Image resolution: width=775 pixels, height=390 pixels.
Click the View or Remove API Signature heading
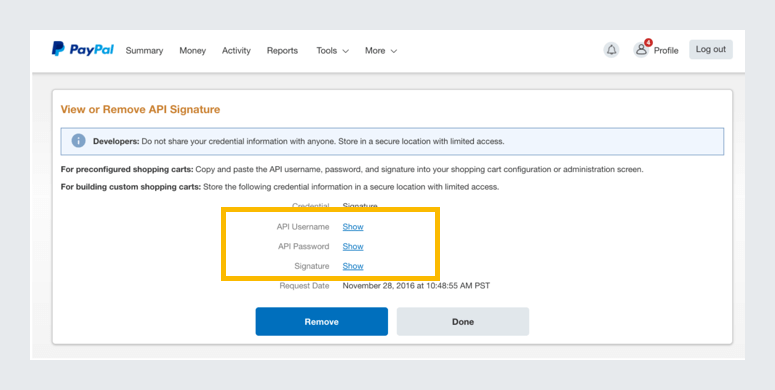(140, 109)
